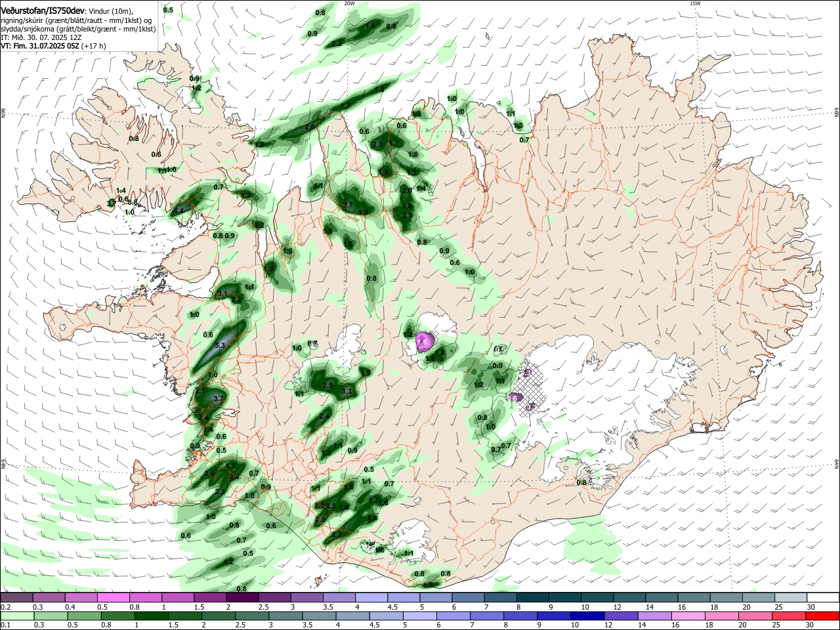Click the 'VT: Fim. 31.07.2025 05Z (+17 h)' line

(53, 46)
